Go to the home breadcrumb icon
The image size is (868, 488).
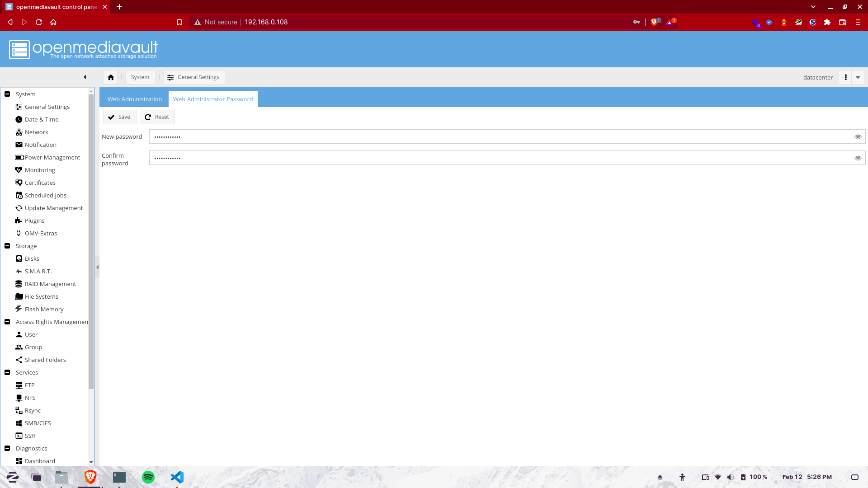111,77
